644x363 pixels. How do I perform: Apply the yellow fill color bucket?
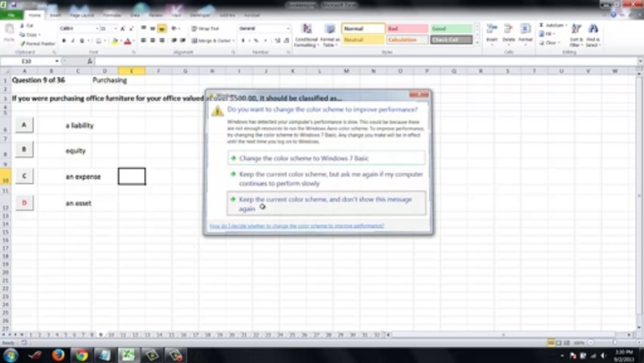(115, 41)
